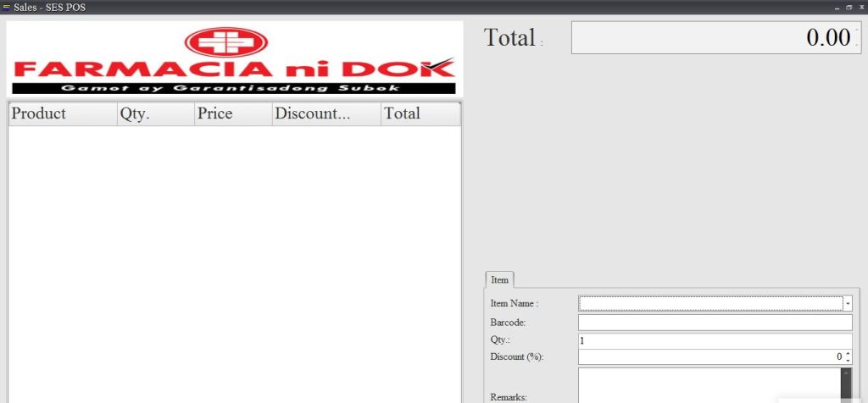Click the Farmacia ni Dok logo banner

point(235,59)
